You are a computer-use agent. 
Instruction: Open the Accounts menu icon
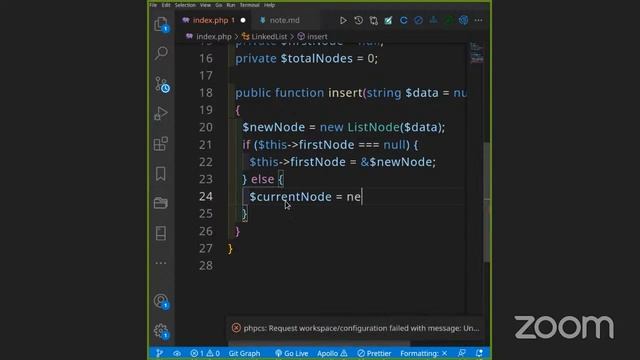tap(161, 301)
